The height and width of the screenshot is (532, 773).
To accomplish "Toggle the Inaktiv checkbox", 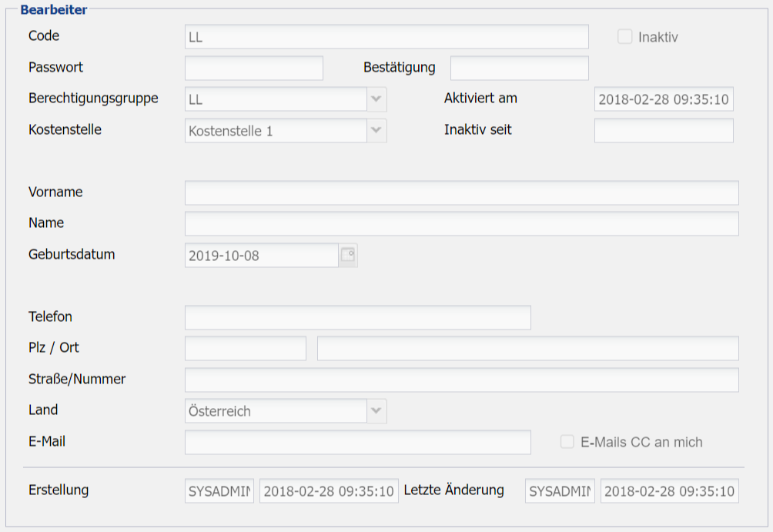I will click(x=624, y=37).
